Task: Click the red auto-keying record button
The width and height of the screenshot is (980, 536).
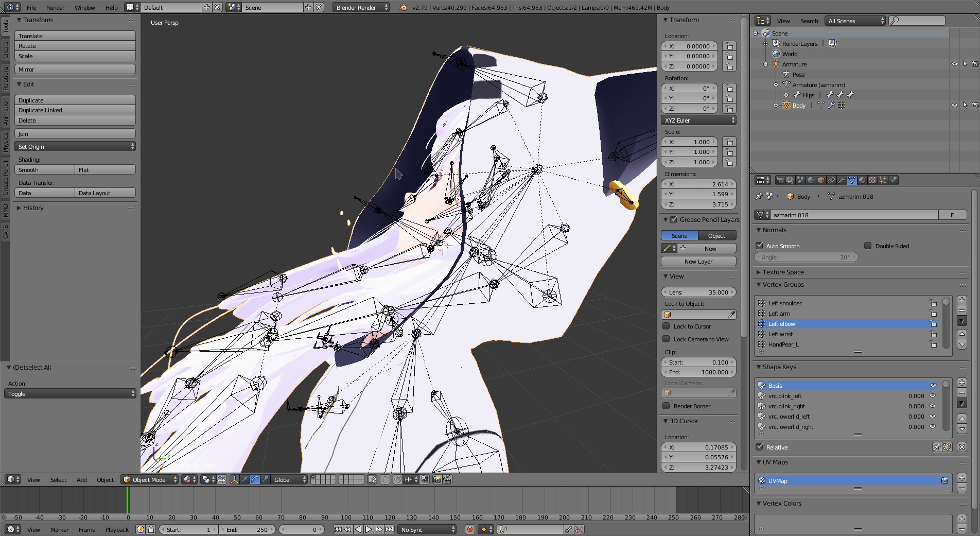Action: tap(469, 529)
